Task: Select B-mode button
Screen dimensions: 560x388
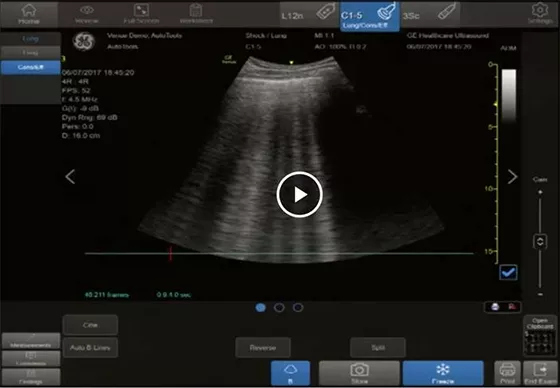Action: pos(290,373)
